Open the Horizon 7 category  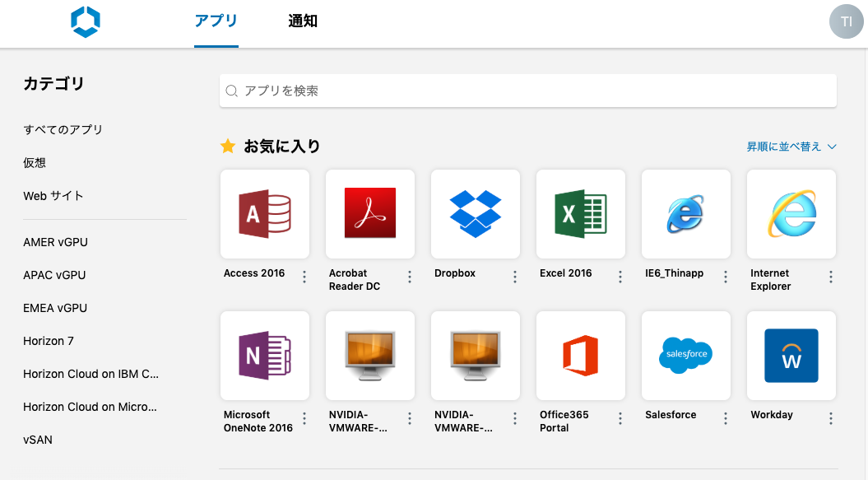pos(49,341)
